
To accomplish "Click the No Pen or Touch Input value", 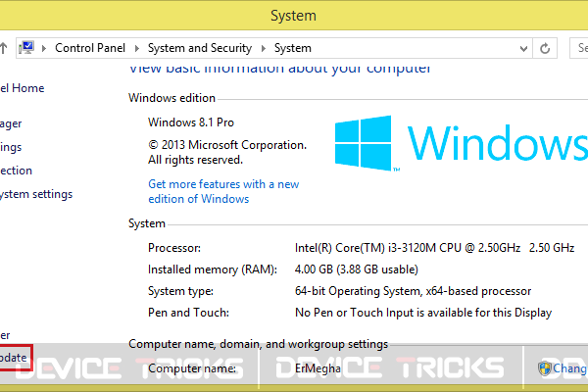I will pos(423,313).
